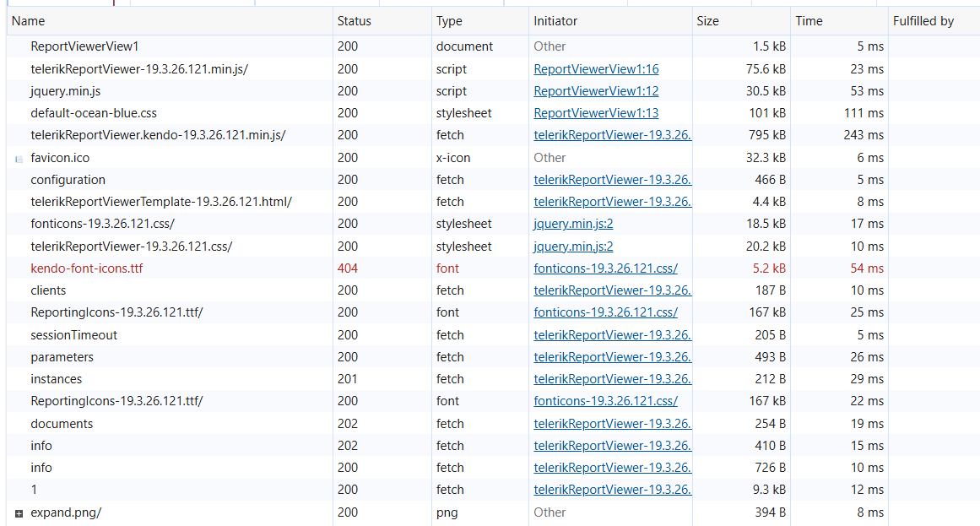Sort requests by Status column header
The width and height of the screenshot is (980, 526).
pos(354,21)
